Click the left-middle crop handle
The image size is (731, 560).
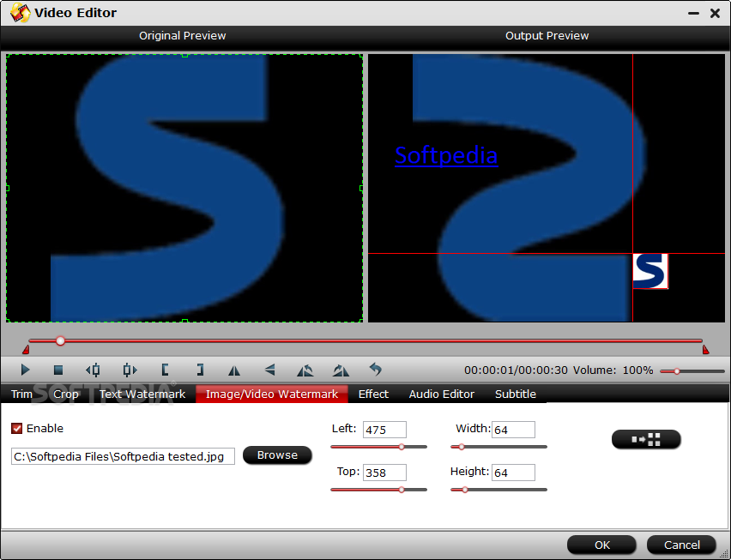(x=8, y=188)
